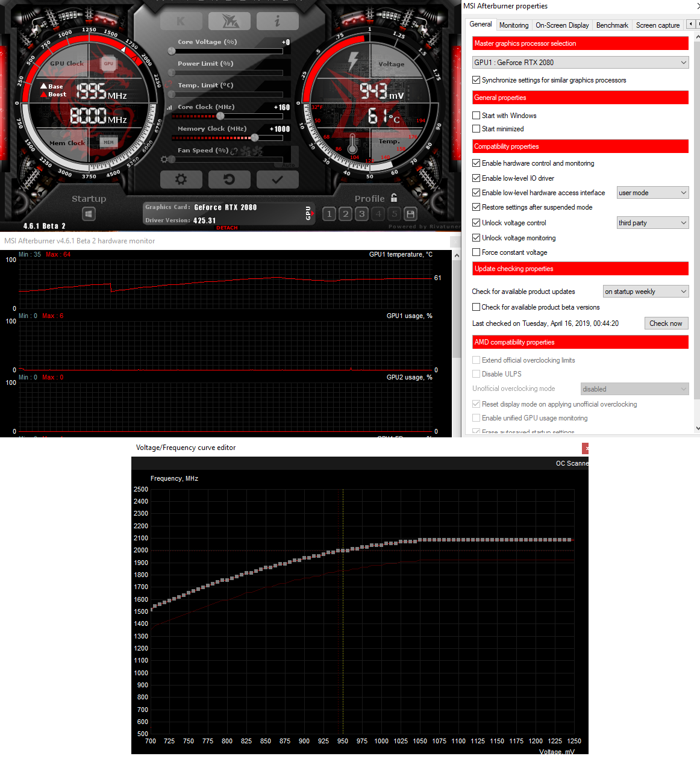Toggle Unlock voltage monitoring checkbox
The image size is (700, 759).
pyautogui.click(x=477, y=238)
